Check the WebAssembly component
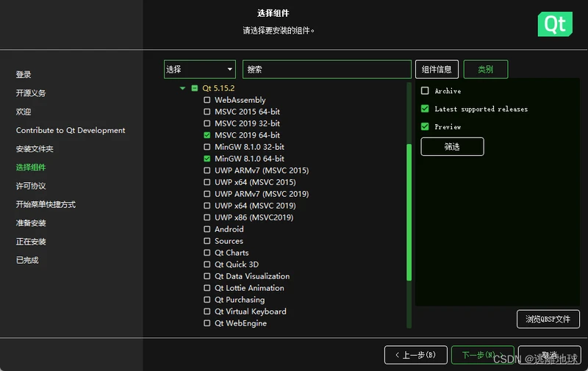Image resolution: width=588 pixels, height=371 pixels. pyautogui.click(x=207, y=100)
